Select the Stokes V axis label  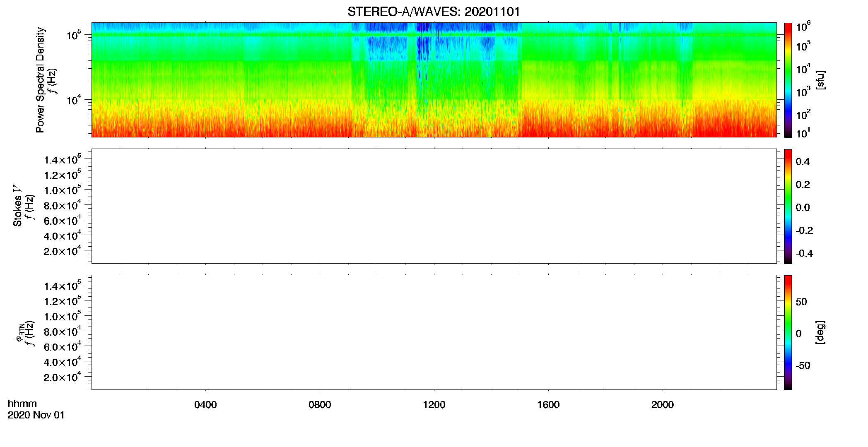(x=17, y=206)
